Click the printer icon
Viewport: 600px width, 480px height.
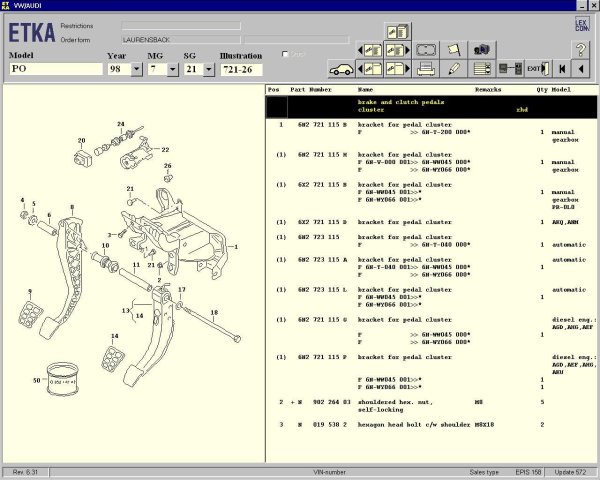tap(426, 69)
